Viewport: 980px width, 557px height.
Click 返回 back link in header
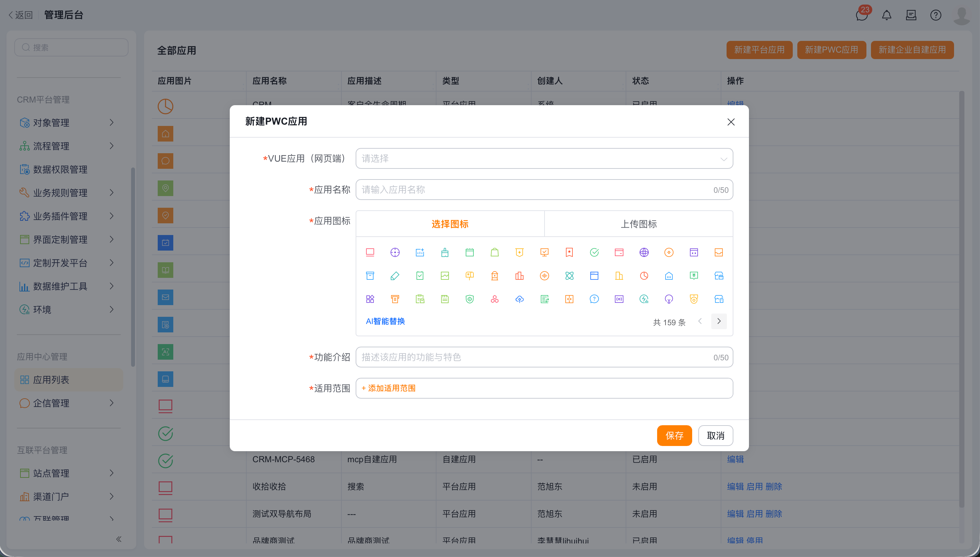pos(20,15)
